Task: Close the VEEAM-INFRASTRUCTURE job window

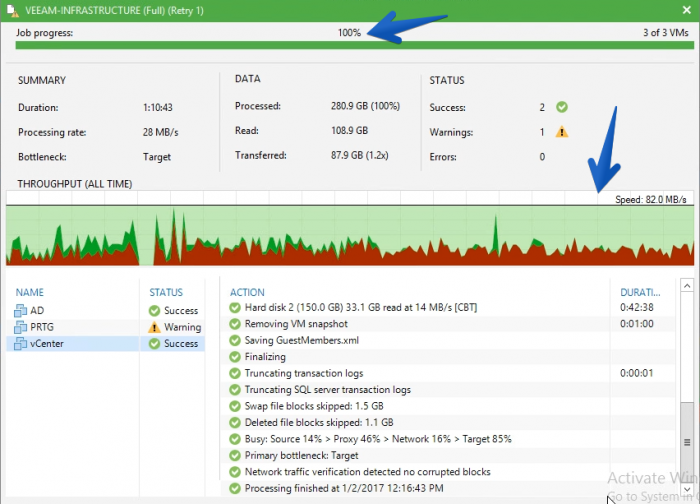Action: coord(687,10)
